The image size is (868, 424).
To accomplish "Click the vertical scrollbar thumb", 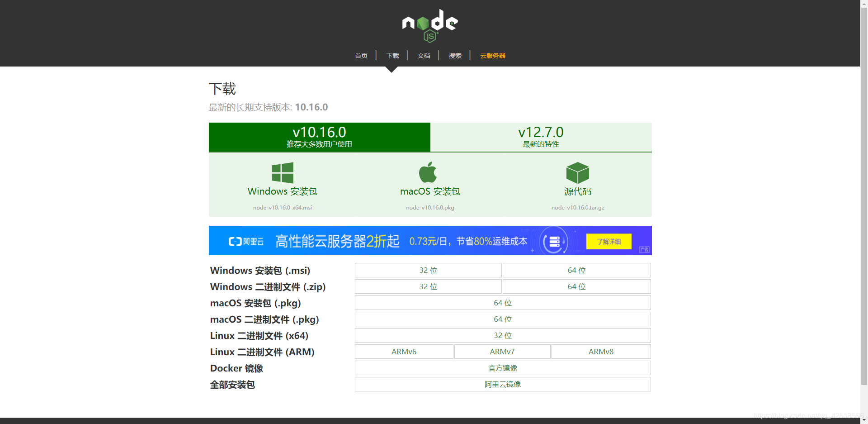I will [864, 195].
